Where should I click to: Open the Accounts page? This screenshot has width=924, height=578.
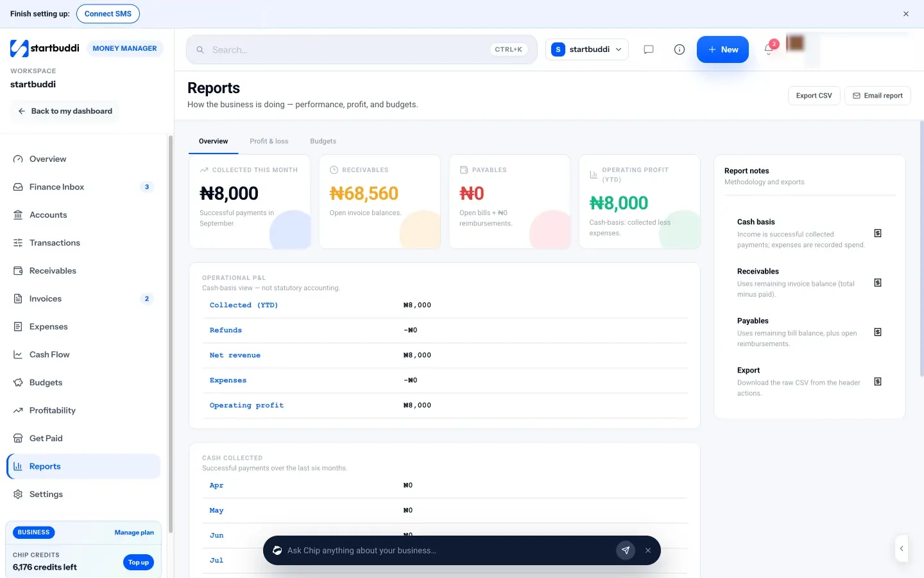coord(83,215)
